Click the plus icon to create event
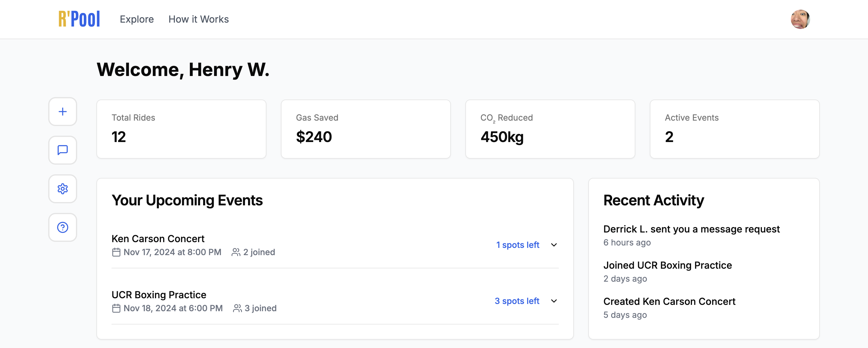This screenshot has width=868, height=348. point(63,112)
